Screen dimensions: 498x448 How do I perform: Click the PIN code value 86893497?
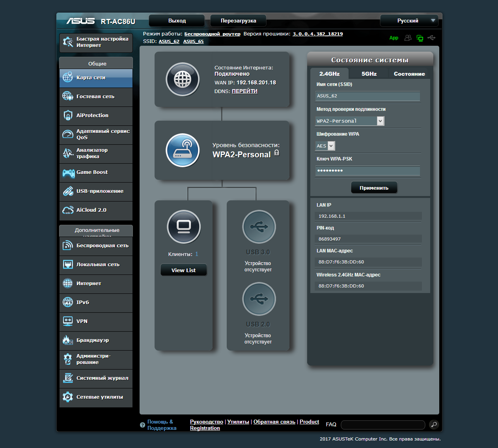368,239
